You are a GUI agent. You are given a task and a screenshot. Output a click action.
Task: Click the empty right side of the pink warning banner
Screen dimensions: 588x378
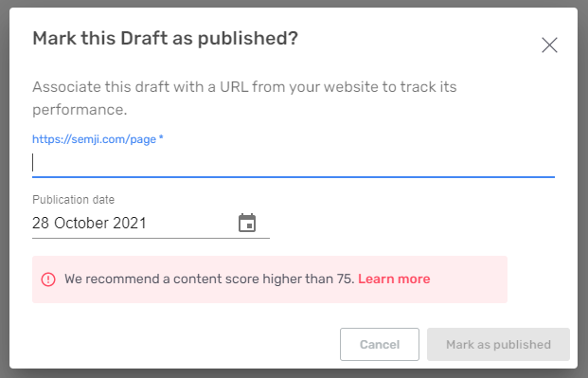(x=469, y=279)
